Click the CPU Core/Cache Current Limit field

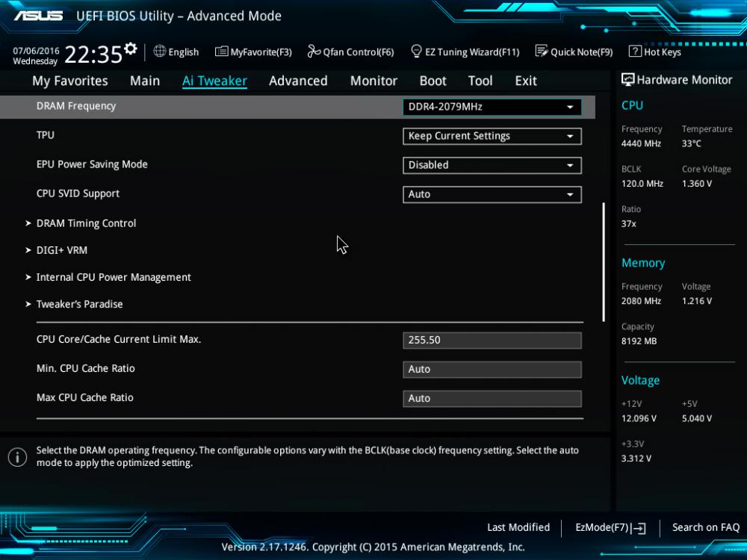coord(492,340)
